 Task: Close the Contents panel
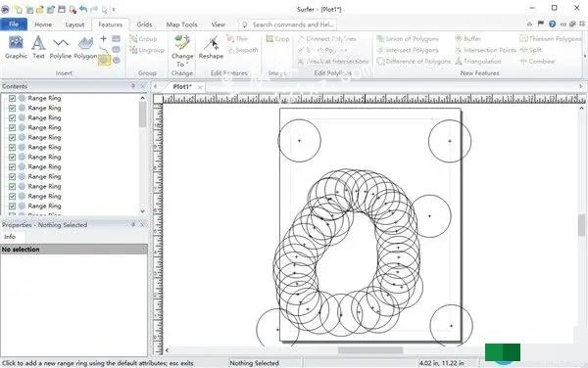click(x=142, y=86)
